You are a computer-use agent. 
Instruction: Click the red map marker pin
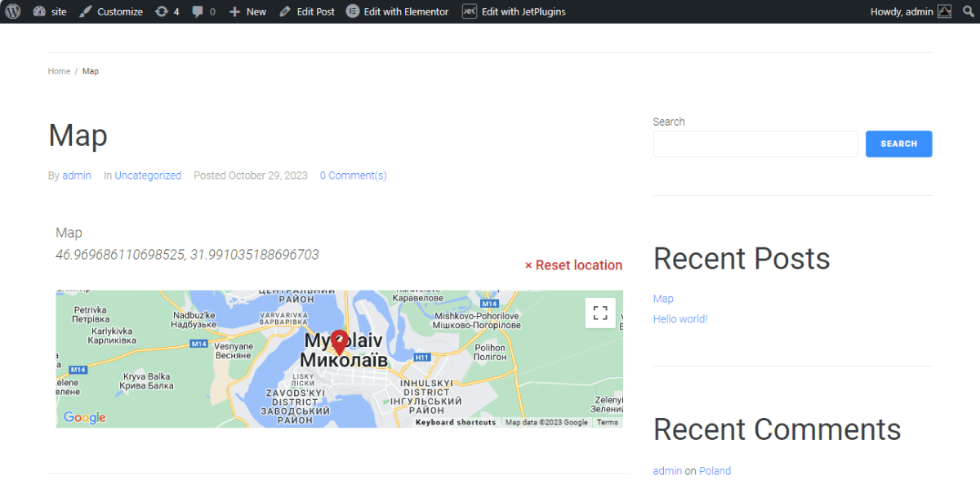[339, 342]
